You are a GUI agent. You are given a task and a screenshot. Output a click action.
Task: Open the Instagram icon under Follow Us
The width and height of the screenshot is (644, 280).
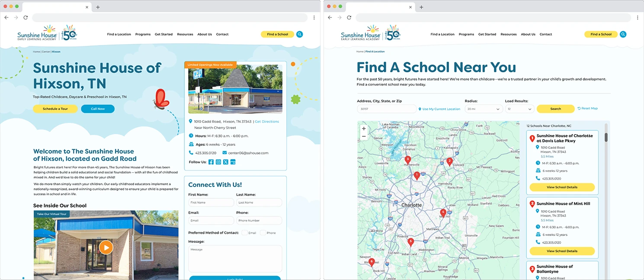(218, 162)
